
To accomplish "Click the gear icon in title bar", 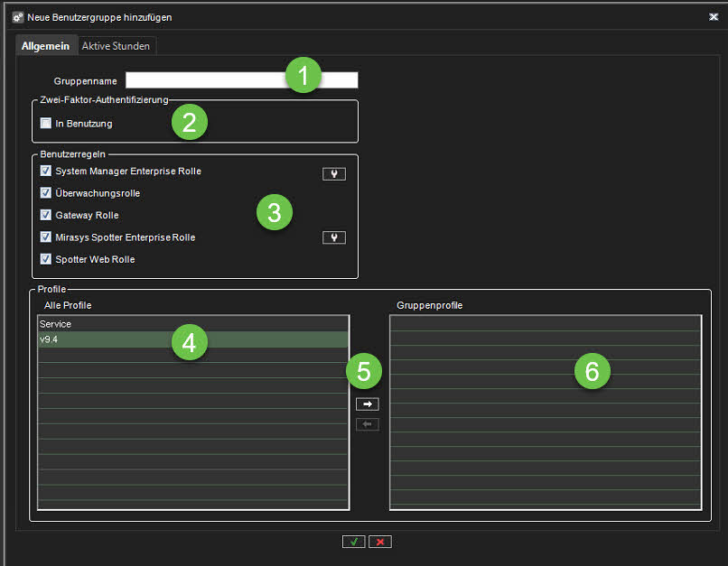I will 18,17.
